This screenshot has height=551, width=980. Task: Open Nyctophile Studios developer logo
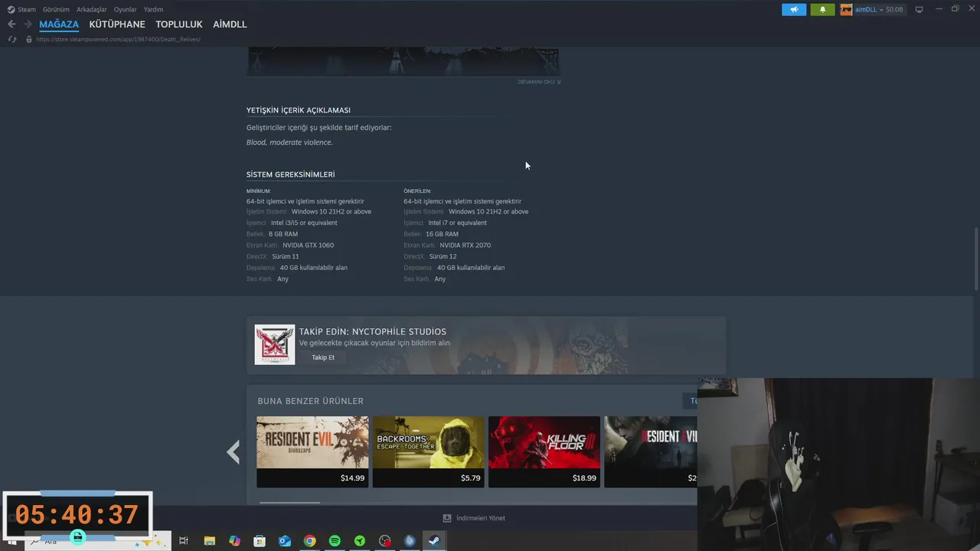(275, 344)
